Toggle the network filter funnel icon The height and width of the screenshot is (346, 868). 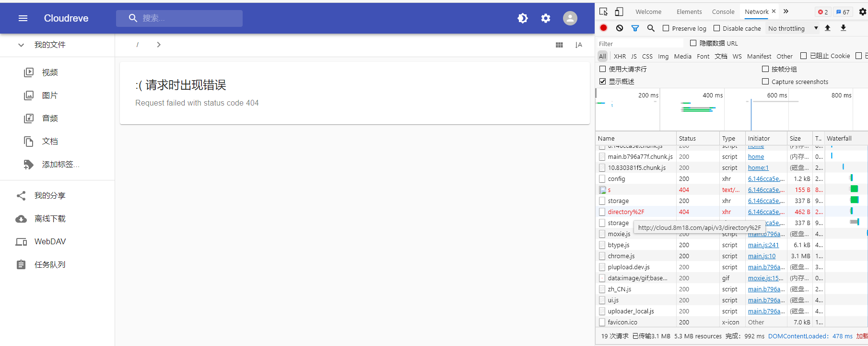pyautogui.click(x=635, y=28)
